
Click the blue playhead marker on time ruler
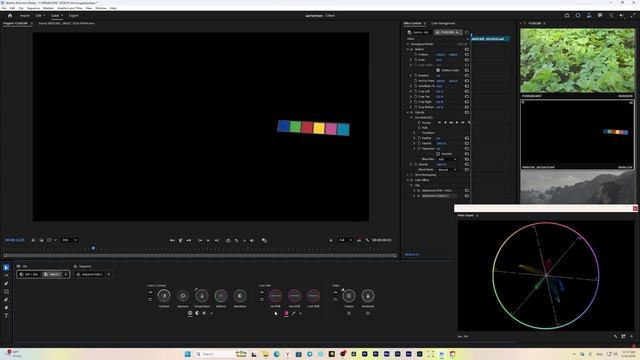(x=93, y=248)
